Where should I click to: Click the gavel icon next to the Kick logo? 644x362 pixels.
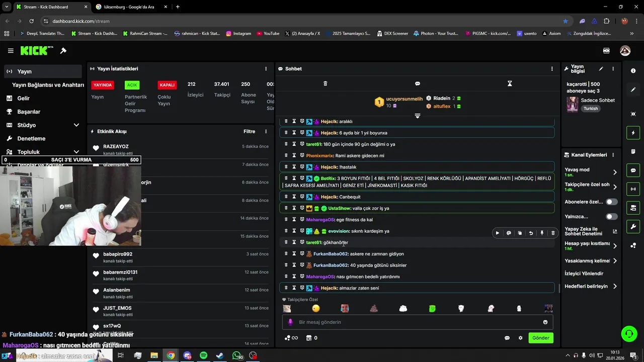(63, 51)
